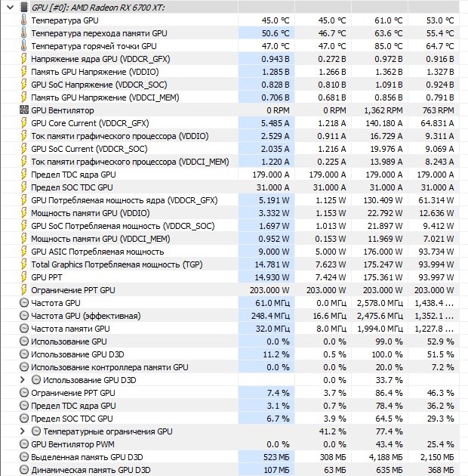Click the 93.994 W average TGP value
Image resolution: width=468 pixels, height=476 pixels.
436,264
